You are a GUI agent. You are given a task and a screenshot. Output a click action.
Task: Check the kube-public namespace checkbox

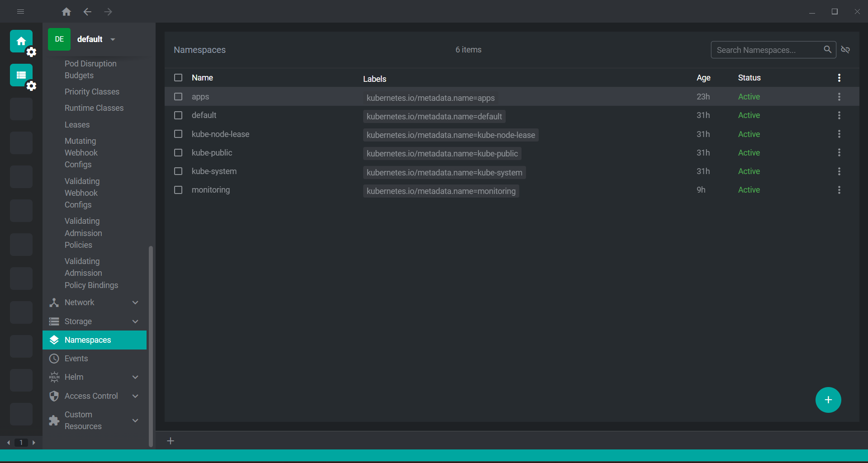point(178,153)
